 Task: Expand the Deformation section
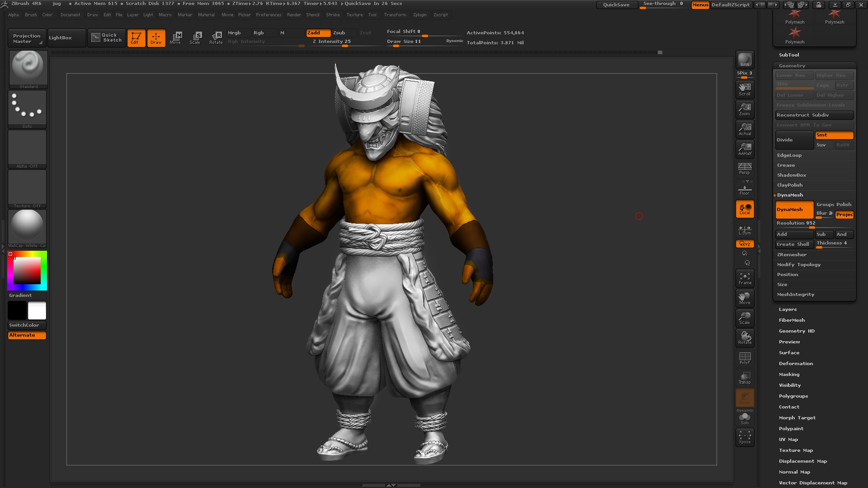796,364
